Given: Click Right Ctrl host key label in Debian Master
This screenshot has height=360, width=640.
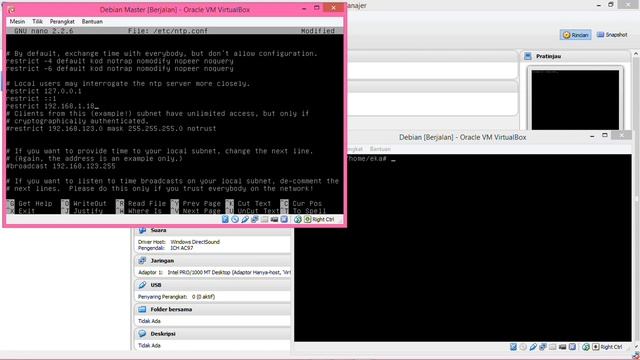Looking at the screenshot, I should pos(323,220).
